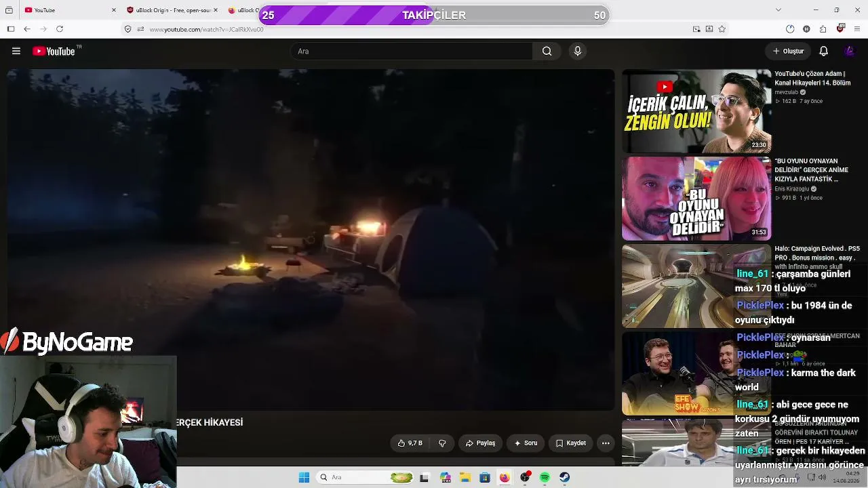Share the video via the 'Paylaş' button
This screenshot has width=868, height=488.
coord(480,443)
